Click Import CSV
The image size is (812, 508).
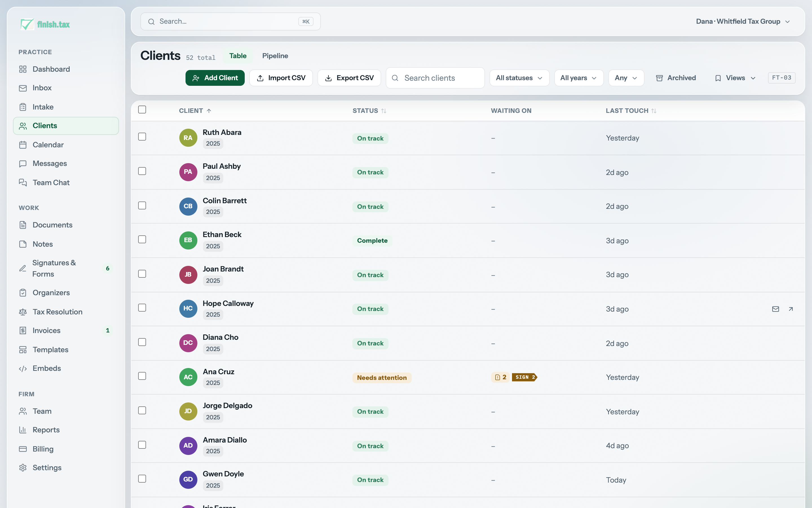pos(281,78)
